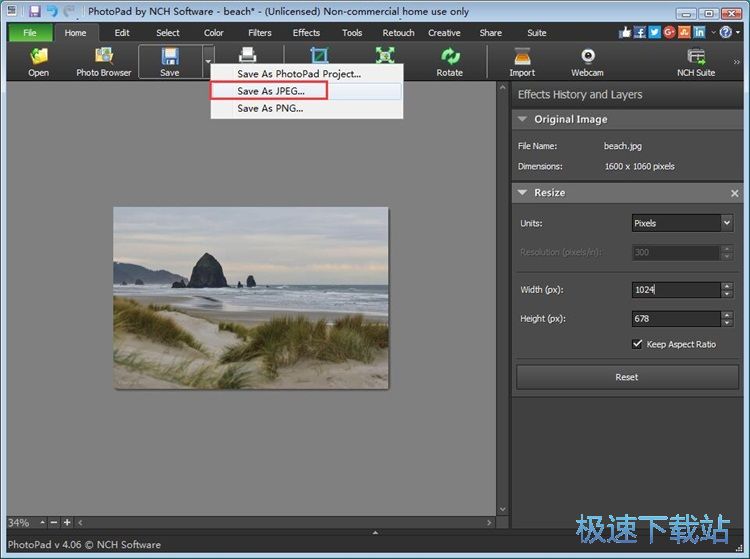
Task: Select the Crop tool icon
Action: [x=320, y=55]
